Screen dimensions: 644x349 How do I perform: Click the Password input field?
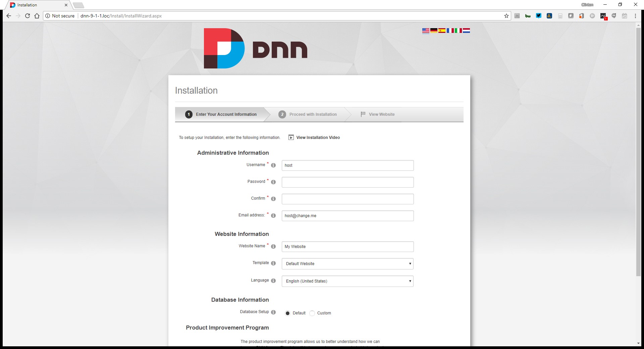tap(347, 182)
